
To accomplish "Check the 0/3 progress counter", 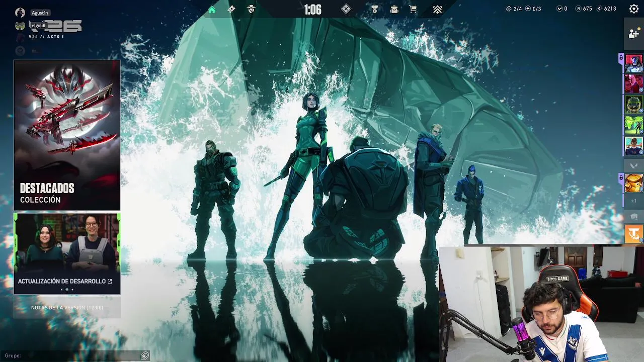I will (x=533, y=9).
